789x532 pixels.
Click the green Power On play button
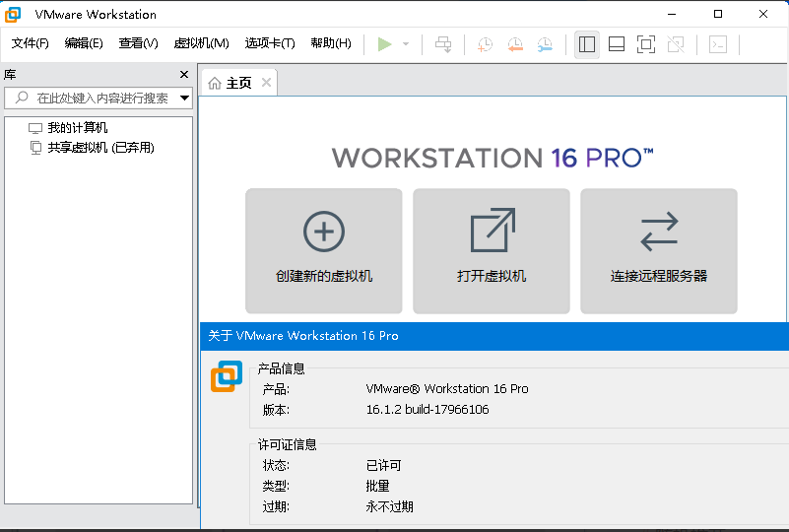pos(384,44)
